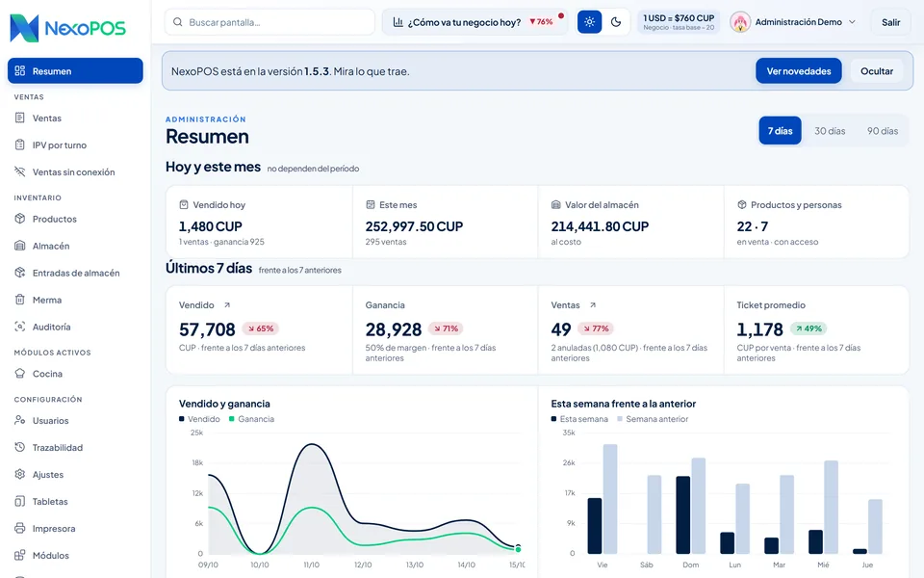Click the Impresora printer icon
Screen dimensions: 924x578
[x=20, y=529]
